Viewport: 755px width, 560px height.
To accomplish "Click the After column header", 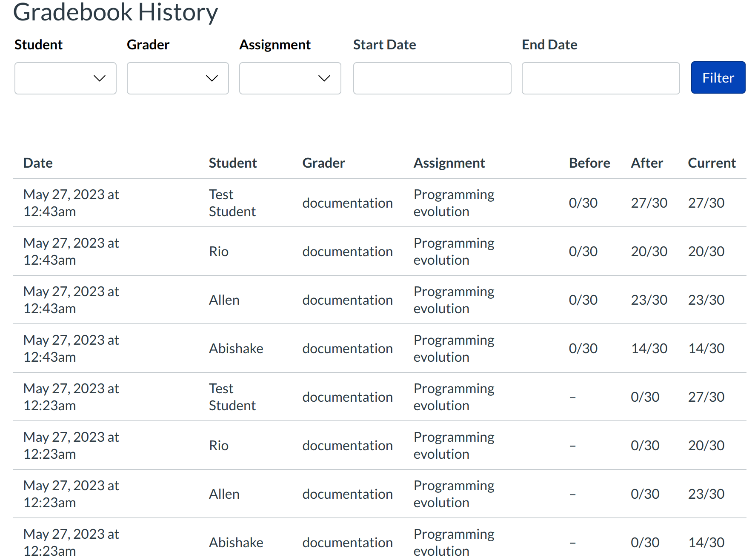I will (x=646, y=163).
